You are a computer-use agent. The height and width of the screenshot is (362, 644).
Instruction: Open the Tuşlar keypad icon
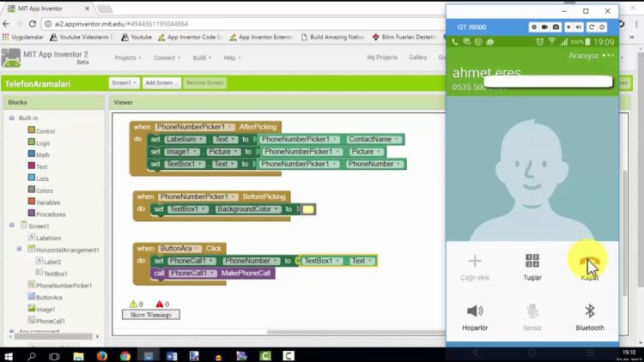click(x=532, y=261)
